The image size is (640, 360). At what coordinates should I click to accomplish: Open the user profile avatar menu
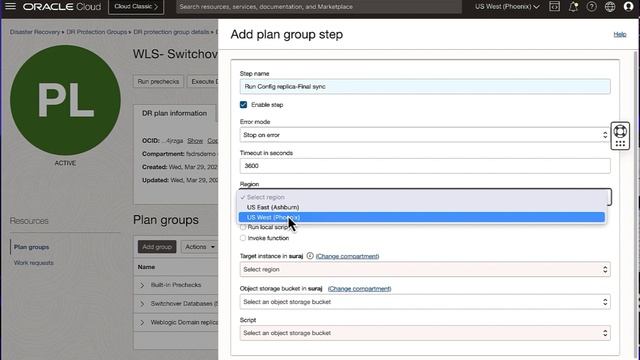point(629,7)
